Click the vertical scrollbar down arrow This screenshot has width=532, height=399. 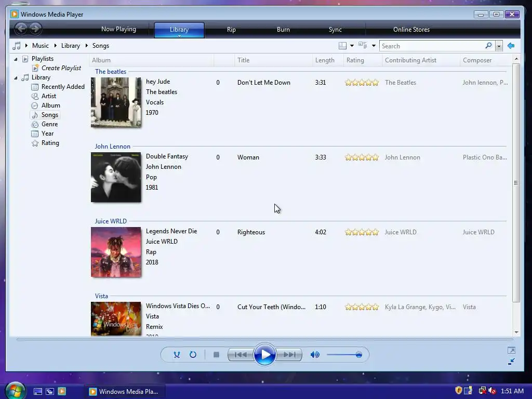tap(516, 332)
